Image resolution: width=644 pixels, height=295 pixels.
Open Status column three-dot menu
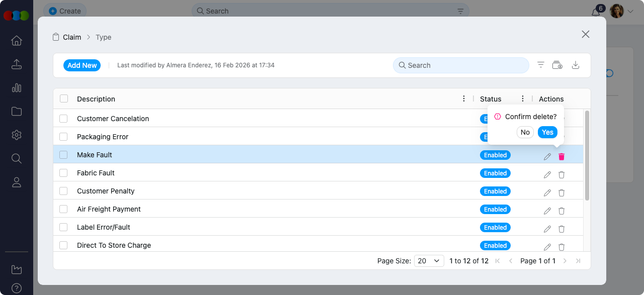click(523, 99)
